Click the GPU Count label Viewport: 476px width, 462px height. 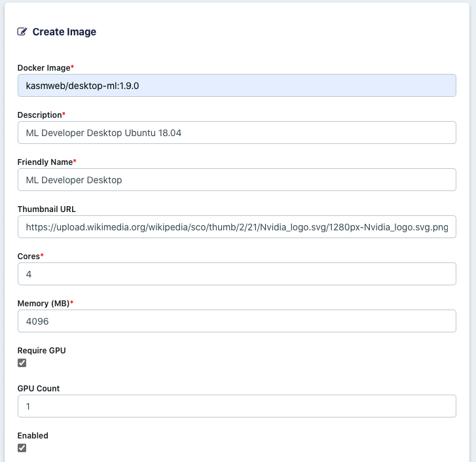pyautogui.click(x=39, y=389)
